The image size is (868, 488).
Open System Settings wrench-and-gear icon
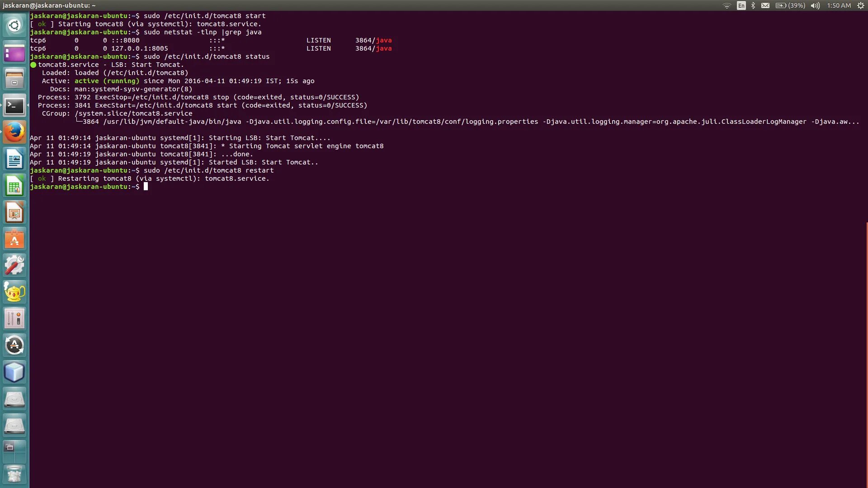tap(14, 266)
